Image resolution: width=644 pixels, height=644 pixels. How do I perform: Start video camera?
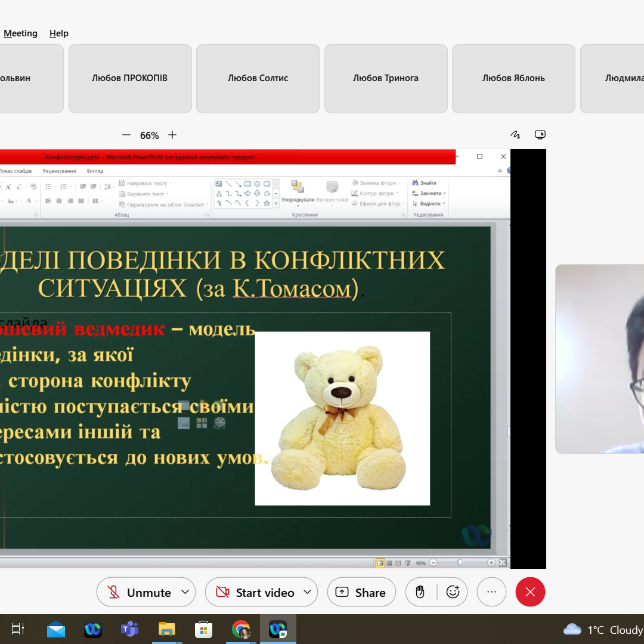click(255, 592)
